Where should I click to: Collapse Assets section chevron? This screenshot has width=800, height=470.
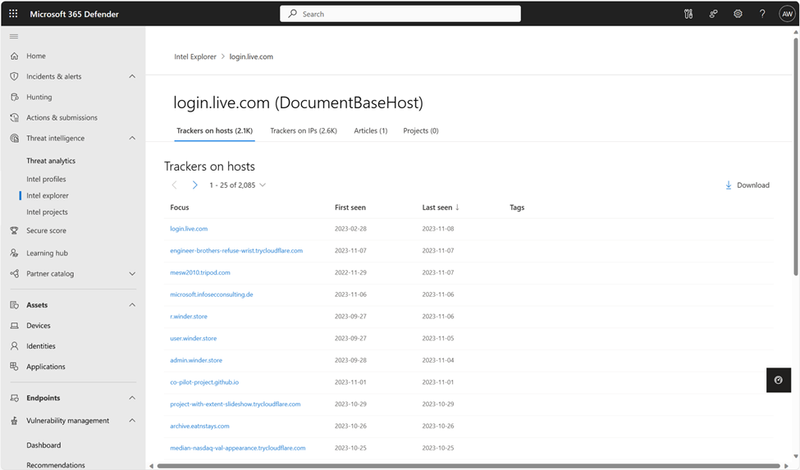point(132,305)
